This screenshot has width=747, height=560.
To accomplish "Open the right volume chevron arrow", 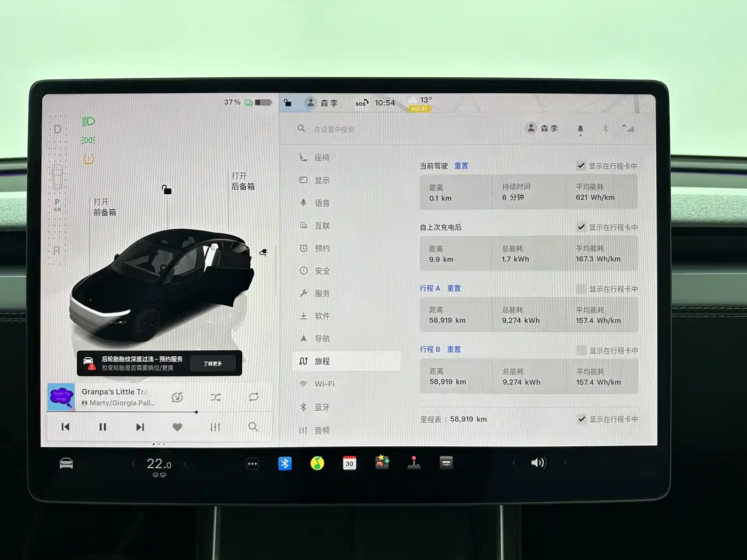I will tap(565, 463).
